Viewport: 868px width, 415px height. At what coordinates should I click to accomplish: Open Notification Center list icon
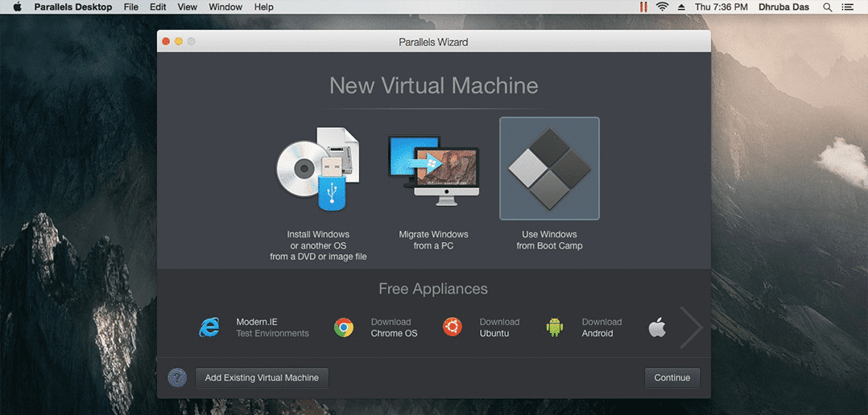pyautogui.click(x=848, y=7)
